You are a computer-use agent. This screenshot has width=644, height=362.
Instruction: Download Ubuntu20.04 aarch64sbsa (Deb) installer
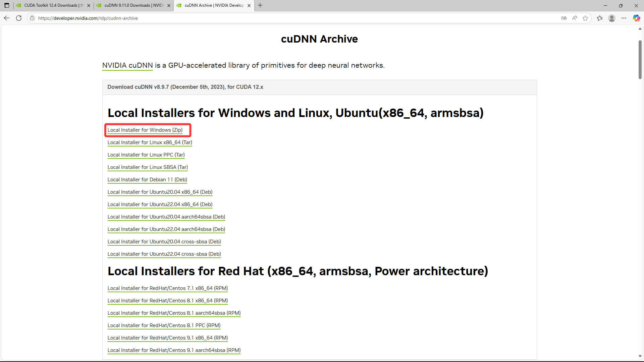point(166,217)
